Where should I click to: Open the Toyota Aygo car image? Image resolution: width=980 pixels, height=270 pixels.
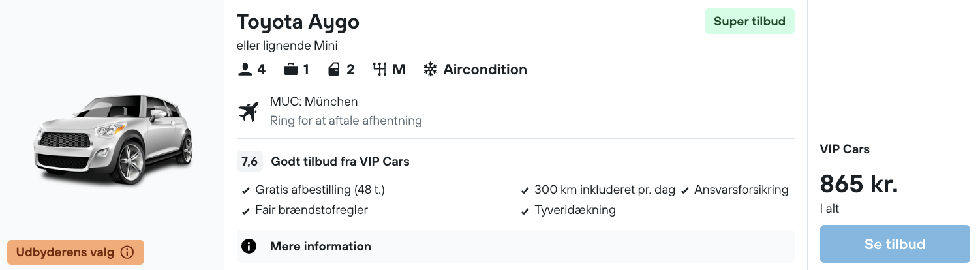(x=113, y=139)
